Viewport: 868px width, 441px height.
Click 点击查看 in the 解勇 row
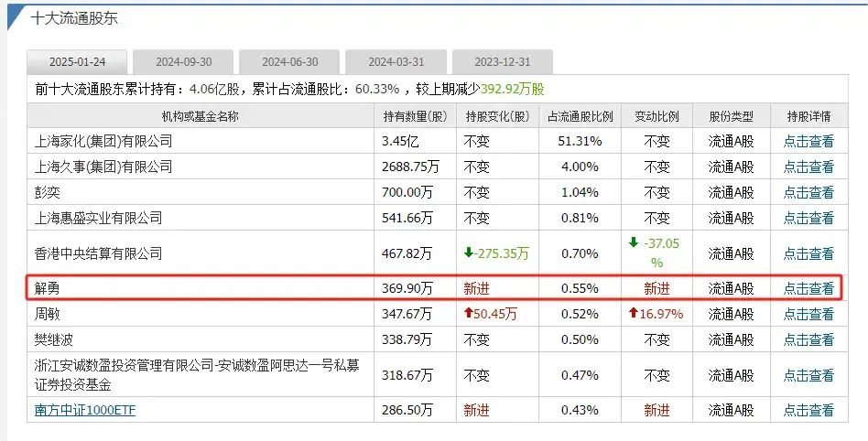click(808, 288)
